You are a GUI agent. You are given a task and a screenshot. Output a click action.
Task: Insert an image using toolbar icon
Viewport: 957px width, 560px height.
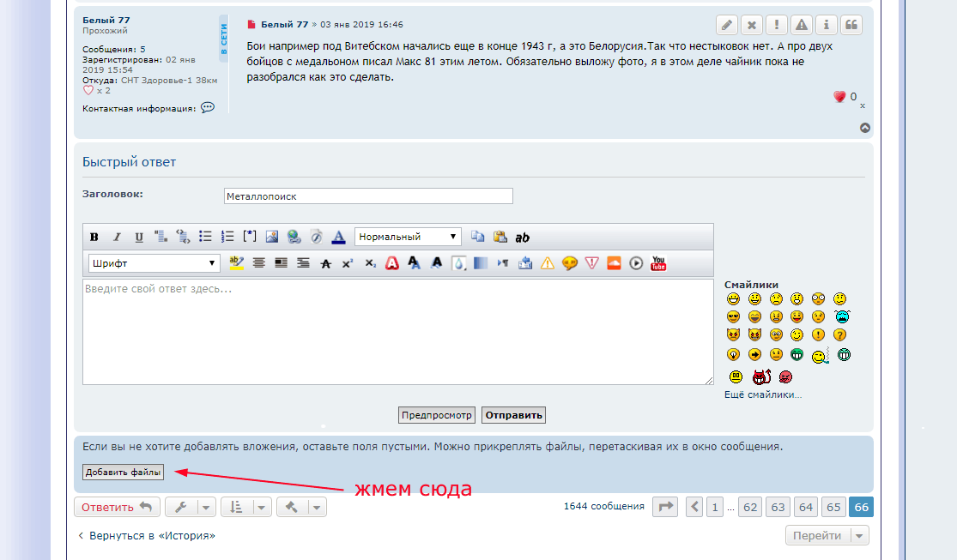pyautogui.click(x=272, y=238)
